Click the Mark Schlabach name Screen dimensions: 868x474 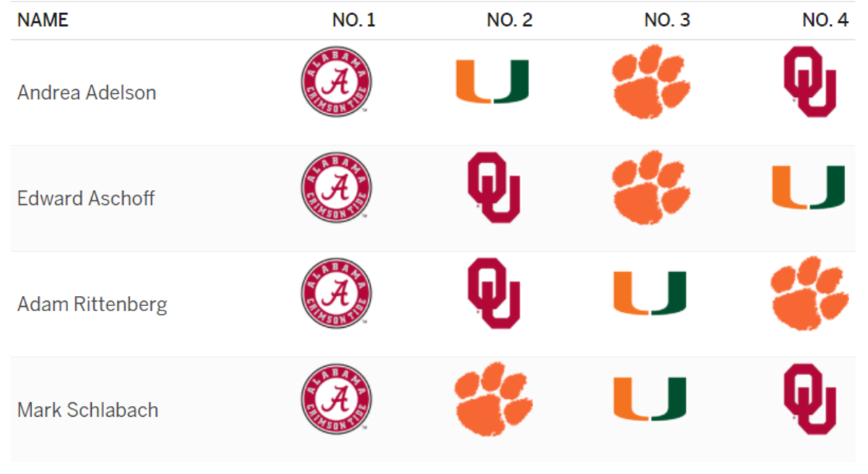pyautogui.click(x=88, y=410)
